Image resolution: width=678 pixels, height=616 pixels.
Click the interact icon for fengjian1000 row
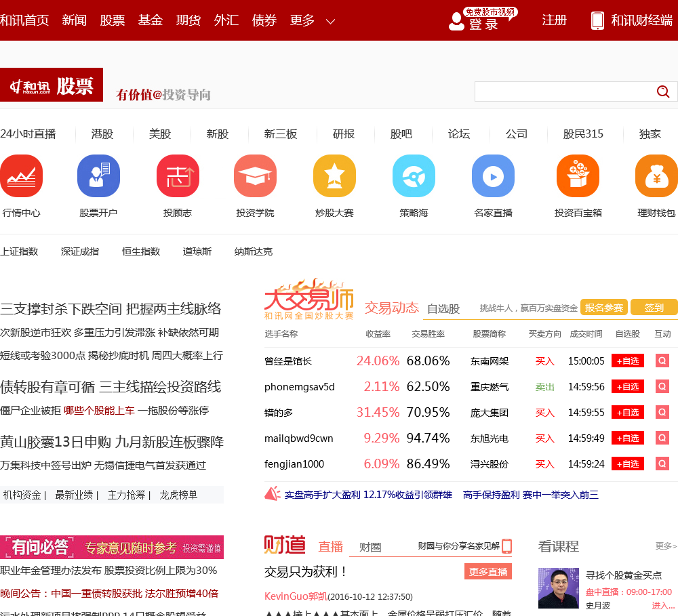[x=662, y=464]
